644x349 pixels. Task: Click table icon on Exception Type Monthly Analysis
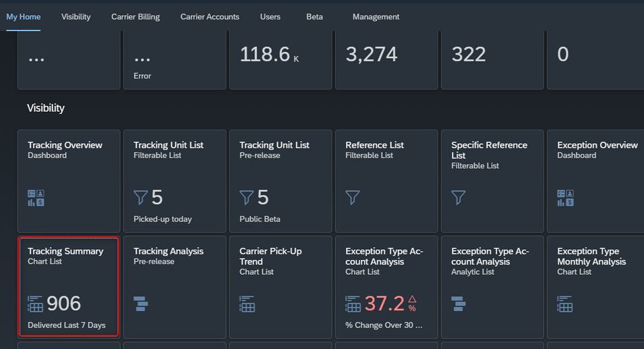[564, 304]
